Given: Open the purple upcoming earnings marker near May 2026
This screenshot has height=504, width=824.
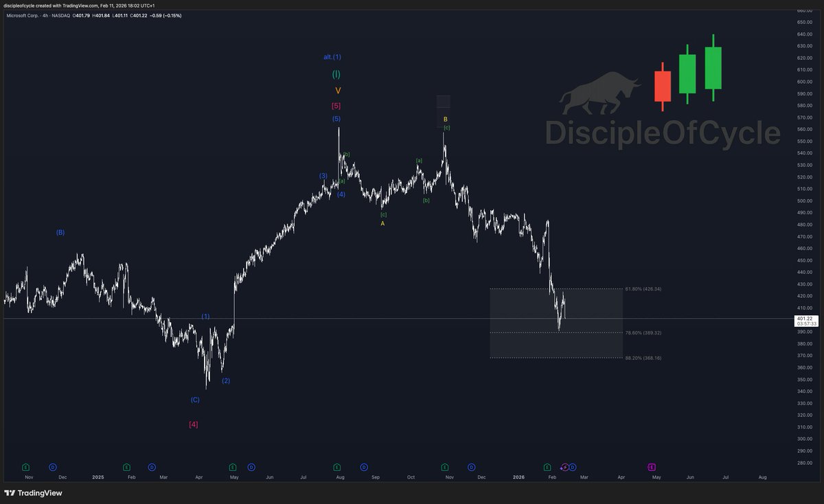Looking at the screenshot, I should [x=651, y=467].
